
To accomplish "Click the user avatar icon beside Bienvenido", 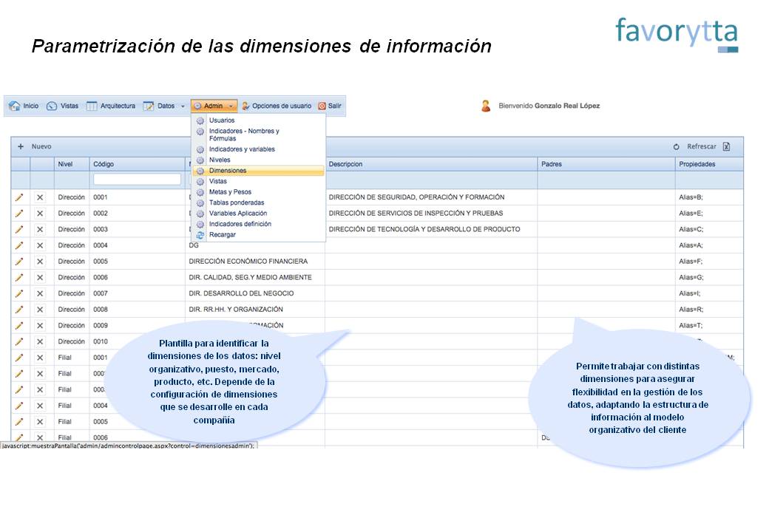I will point(486,106).
